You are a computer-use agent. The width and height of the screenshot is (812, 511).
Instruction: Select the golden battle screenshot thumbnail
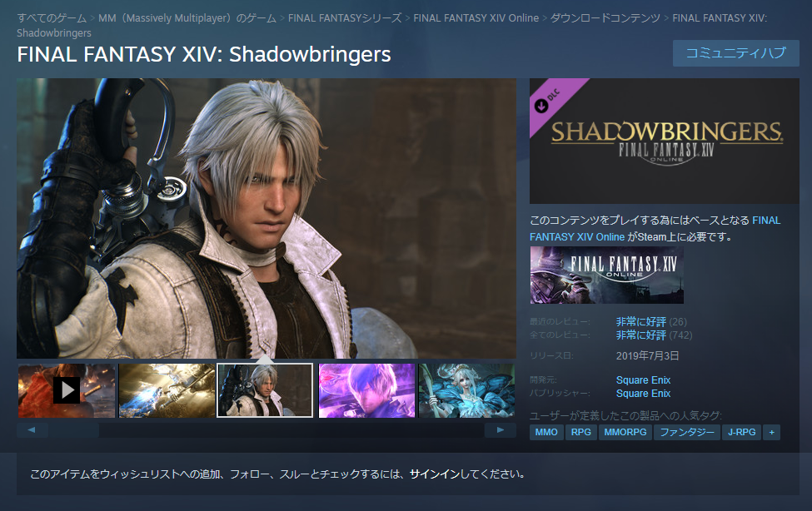coord(167,390)
